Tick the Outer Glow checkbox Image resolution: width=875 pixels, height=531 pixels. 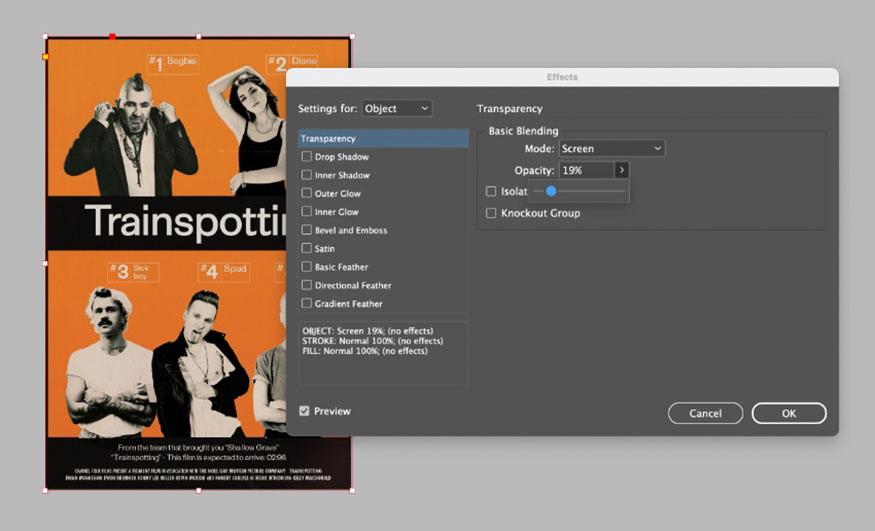[x=306, y=193]
